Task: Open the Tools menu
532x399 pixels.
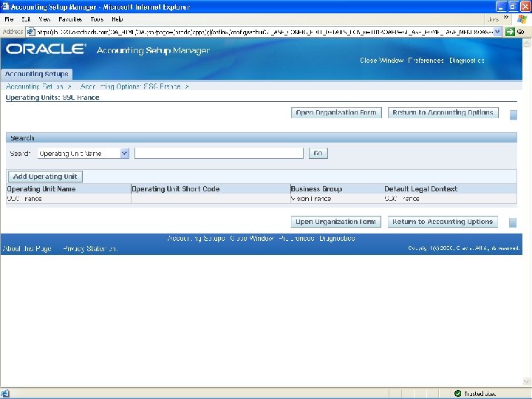Action: [x=97, y=19]
